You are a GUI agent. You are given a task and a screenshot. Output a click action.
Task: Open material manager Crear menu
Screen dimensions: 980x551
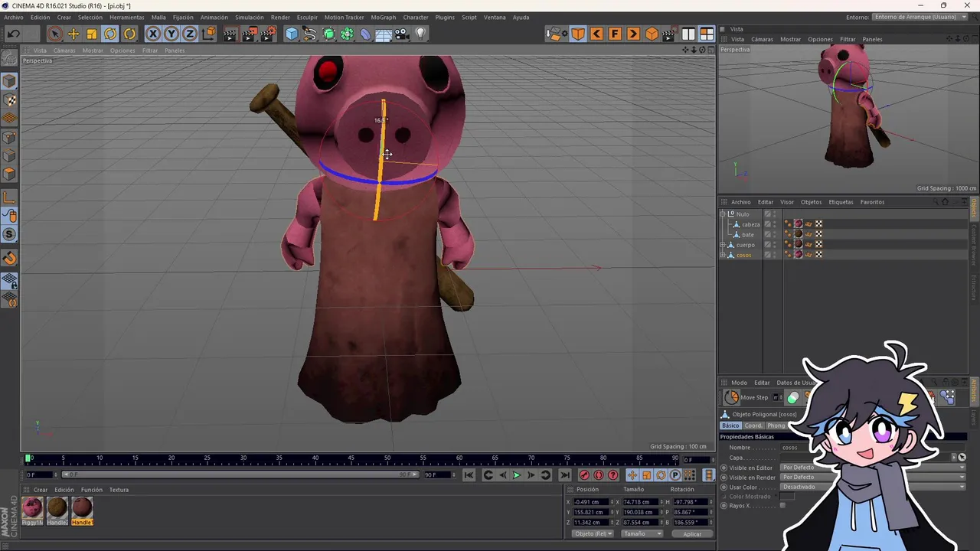tap(41, 490)
